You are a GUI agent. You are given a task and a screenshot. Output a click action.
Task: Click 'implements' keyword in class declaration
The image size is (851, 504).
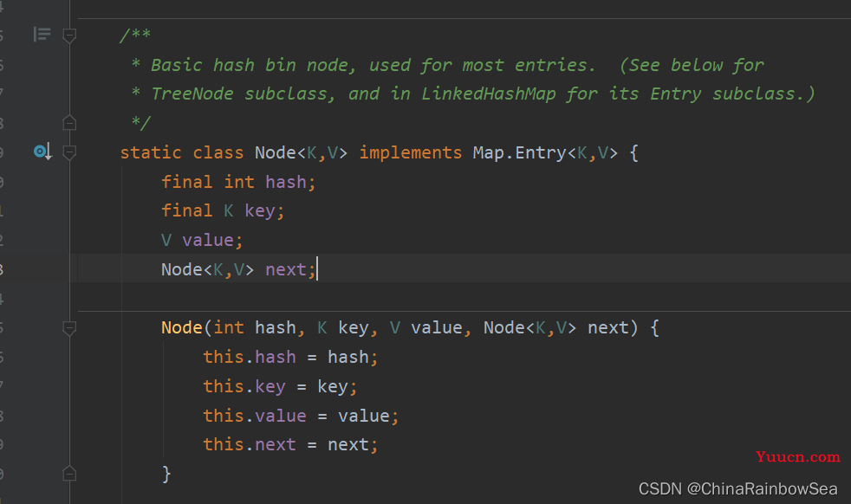410,153
